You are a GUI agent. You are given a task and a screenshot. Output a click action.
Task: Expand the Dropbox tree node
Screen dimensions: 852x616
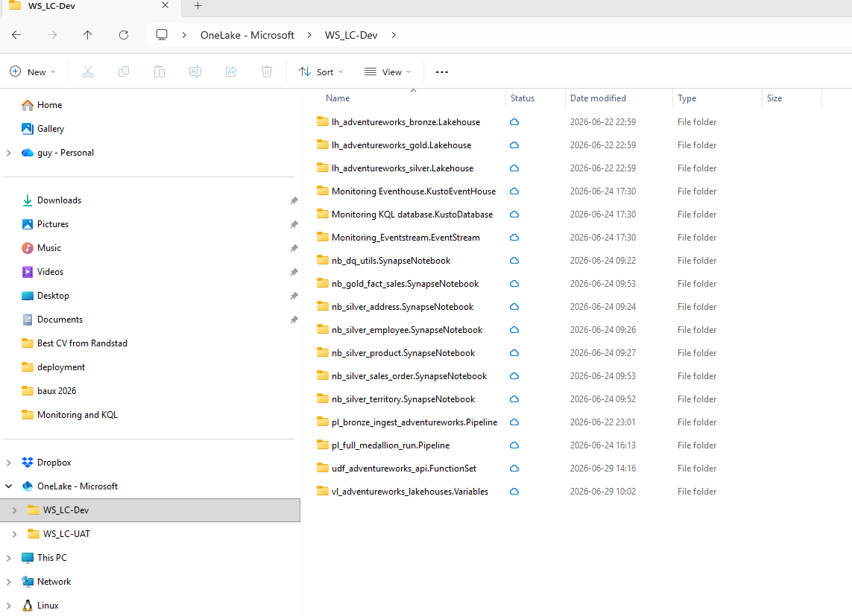click(x=9, y=463)
